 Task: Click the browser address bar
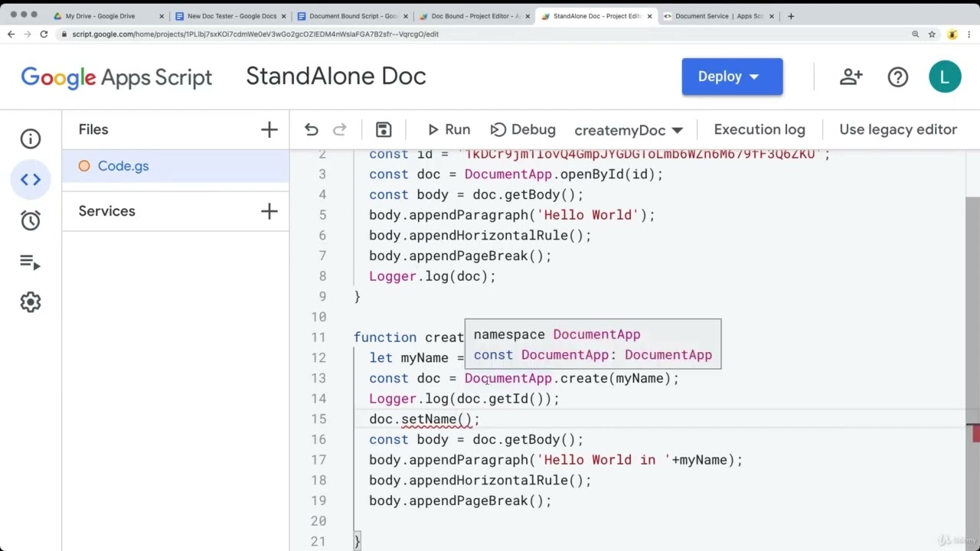pyautogui.click(x=482, y=34)
